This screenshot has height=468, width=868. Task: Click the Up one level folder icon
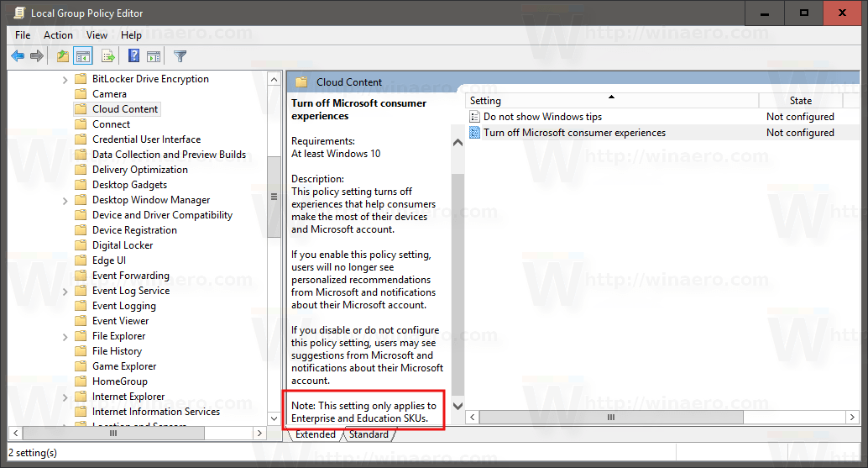coord(63,56)
